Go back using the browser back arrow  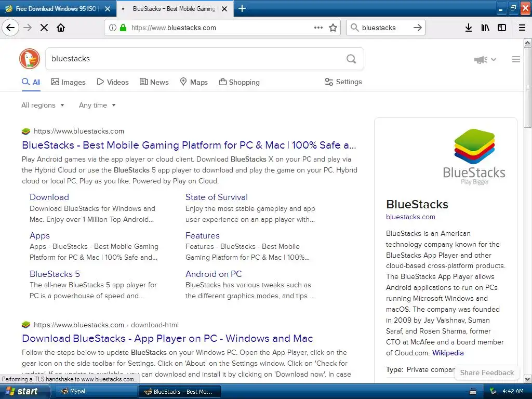pyautogui.click(x=10, y=28)
